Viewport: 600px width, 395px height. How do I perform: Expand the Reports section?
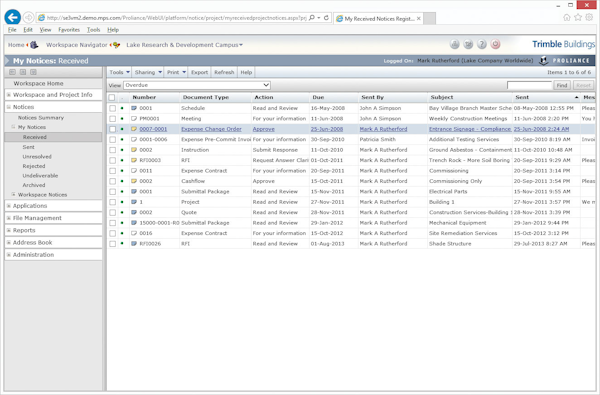tap(9, 230)
